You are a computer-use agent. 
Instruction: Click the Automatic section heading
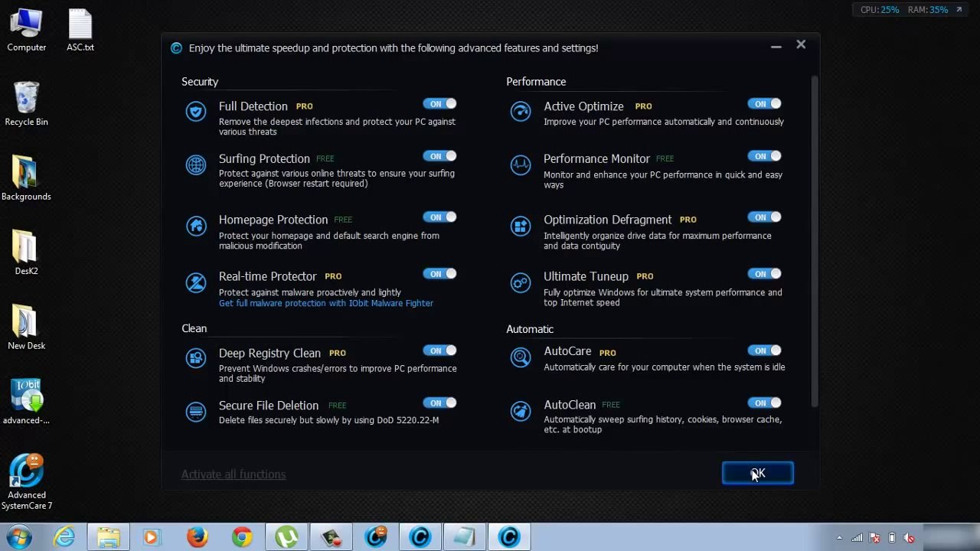[x=530, y=329]
